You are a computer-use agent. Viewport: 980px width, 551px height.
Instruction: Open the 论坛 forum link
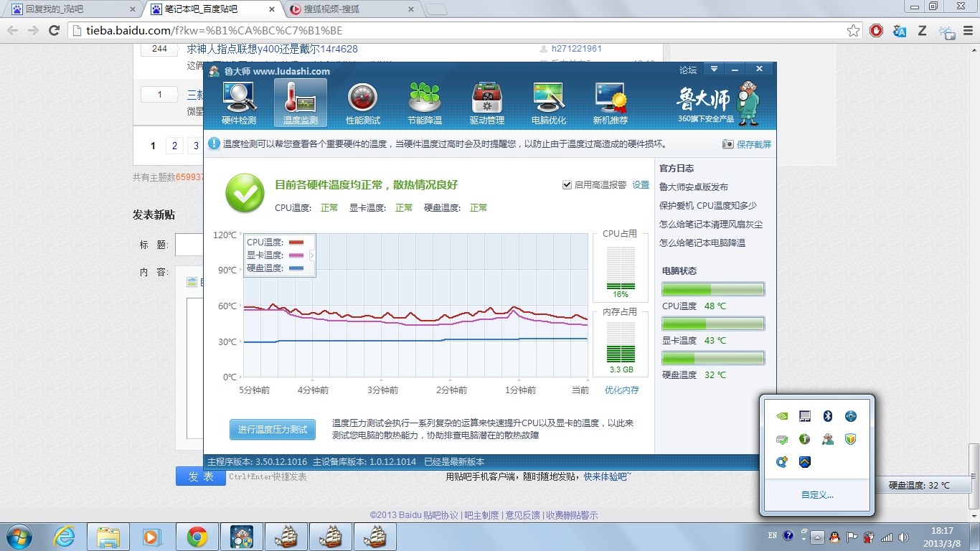688,70
